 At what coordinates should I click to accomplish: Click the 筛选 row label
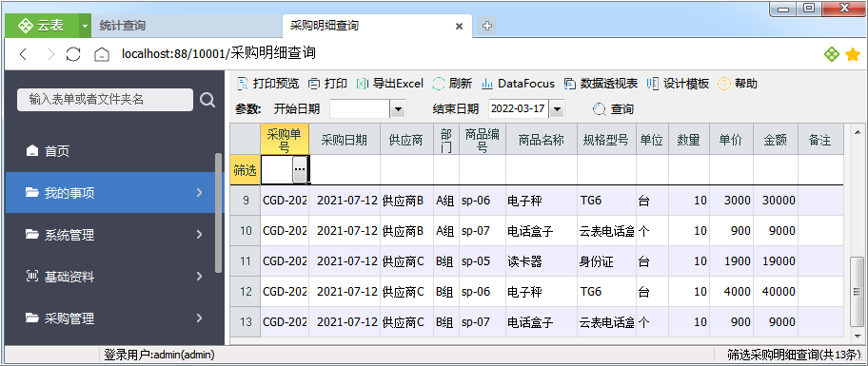click(x=245, y=170)
